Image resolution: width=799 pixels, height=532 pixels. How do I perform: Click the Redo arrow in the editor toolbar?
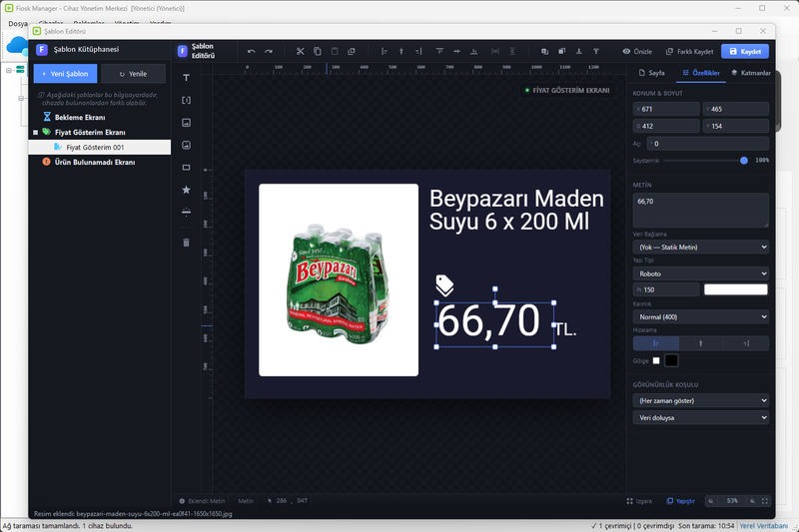(x=269, y=52)
